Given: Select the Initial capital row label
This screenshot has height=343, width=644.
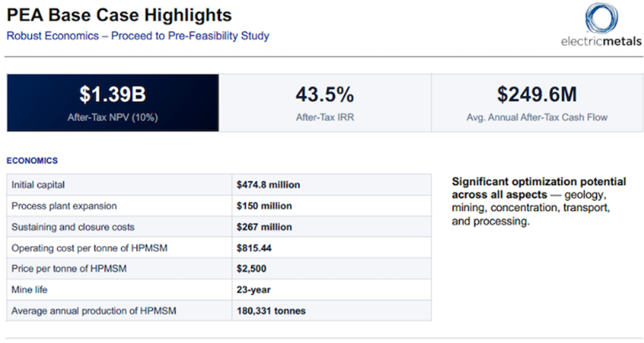Looking at the screenshot, I should pyautogui.click(x=38, y=185).
